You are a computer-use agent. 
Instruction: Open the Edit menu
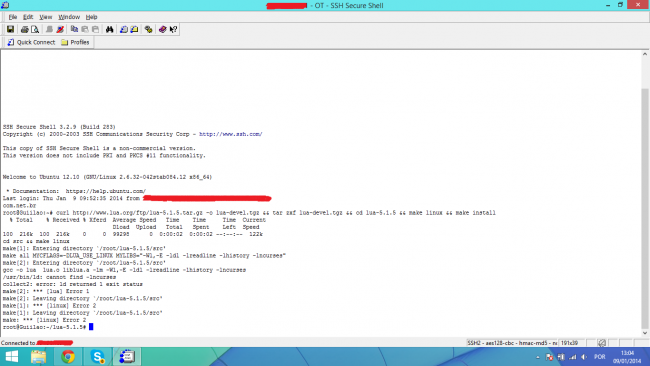click(28, 17)
